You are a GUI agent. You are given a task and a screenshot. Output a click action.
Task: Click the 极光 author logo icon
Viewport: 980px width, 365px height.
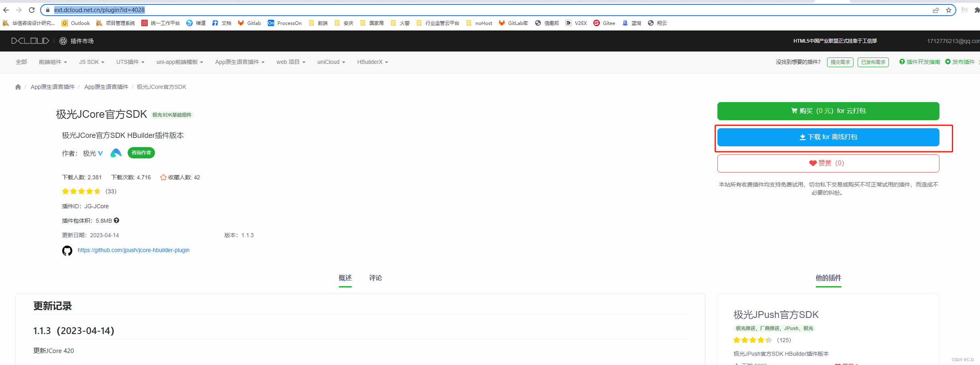(x=116, y=153)
